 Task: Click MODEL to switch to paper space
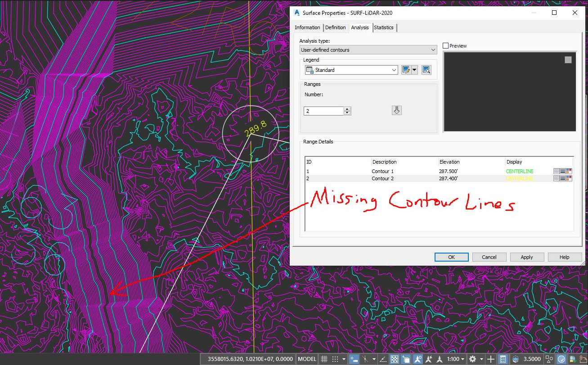[307, 359]
